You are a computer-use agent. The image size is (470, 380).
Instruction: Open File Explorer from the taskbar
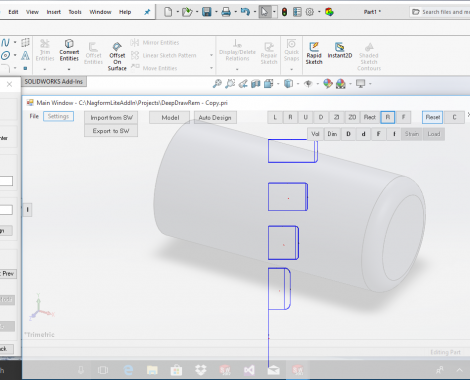click(x=152, y=370)
